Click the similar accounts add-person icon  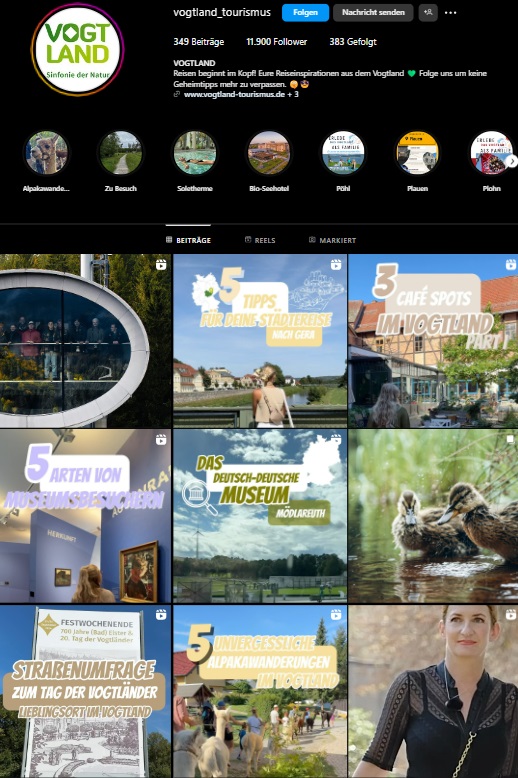(428, 12)
